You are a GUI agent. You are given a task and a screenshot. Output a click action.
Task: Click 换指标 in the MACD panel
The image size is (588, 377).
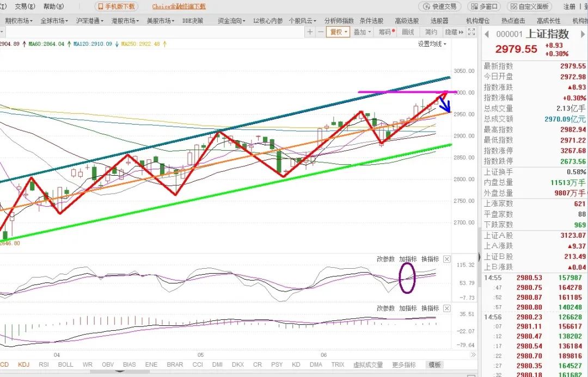(x=430, y=308)
